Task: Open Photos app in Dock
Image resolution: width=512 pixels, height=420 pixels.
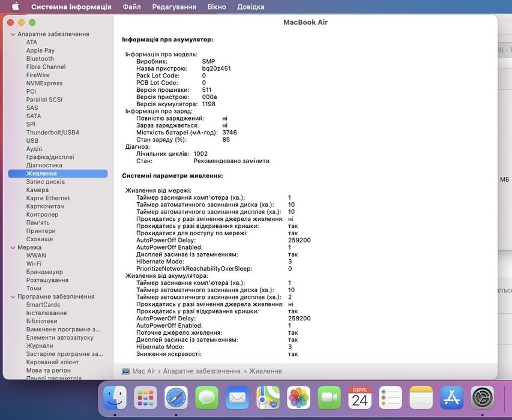Action: (x=298, y=397)
